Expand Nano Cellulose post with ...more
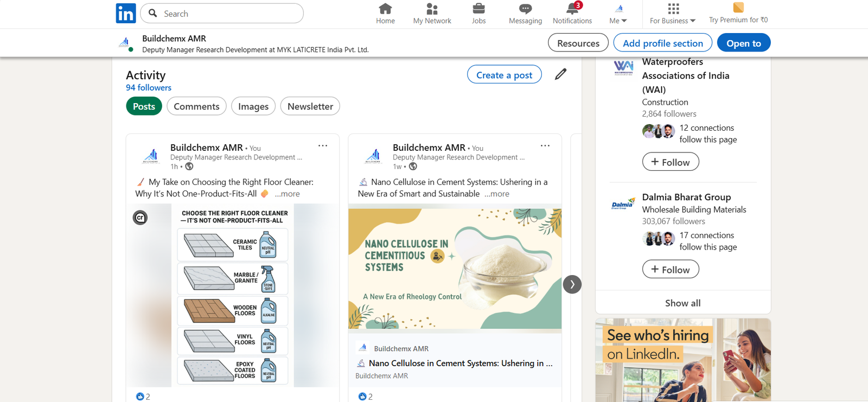The width and height of the screenshot is (868, 402). tap(497, 194)
